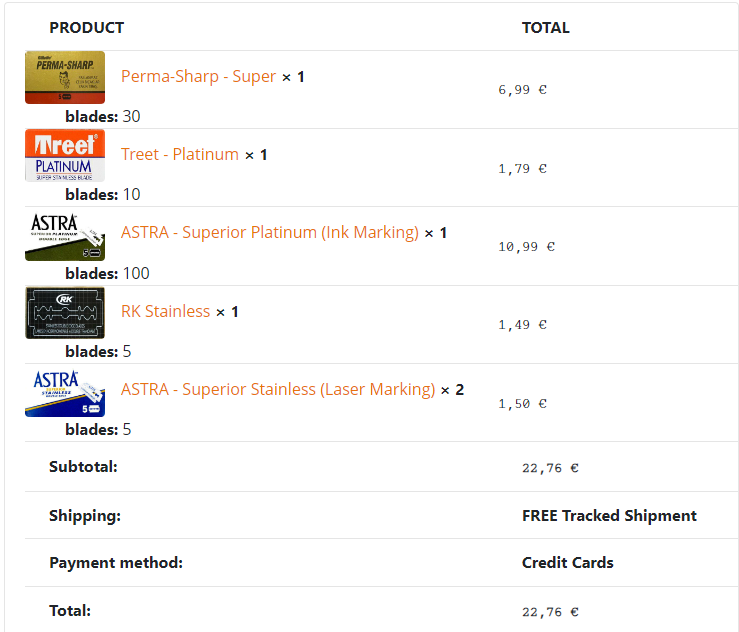Open the ASTRA Superior Platinum black thumbnail
This screenshot has height=632, width=739.
pyautogui.click(x=65, y=234)
